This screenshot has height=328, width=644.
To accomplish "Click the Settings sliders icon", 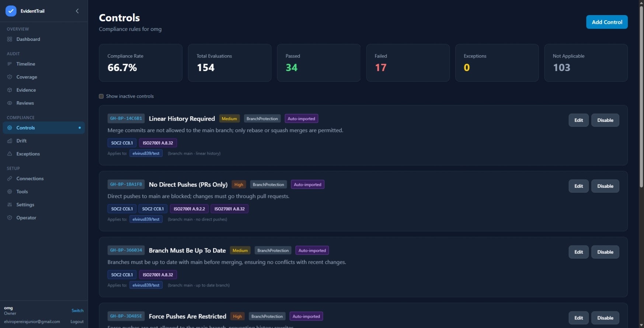I will click(x=10, y=205).
